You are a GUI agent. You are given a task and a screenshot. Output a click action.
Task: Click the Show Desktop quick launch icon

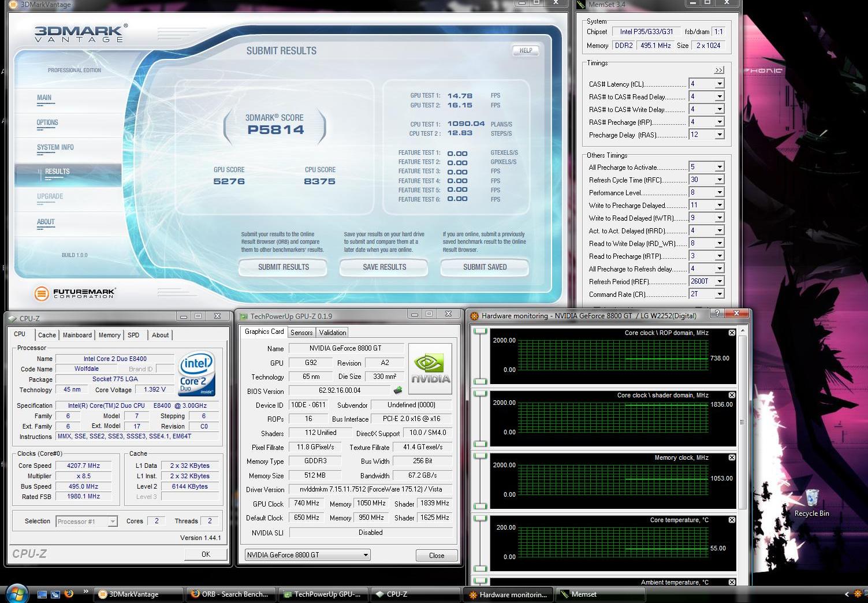[x=42, y=594]
